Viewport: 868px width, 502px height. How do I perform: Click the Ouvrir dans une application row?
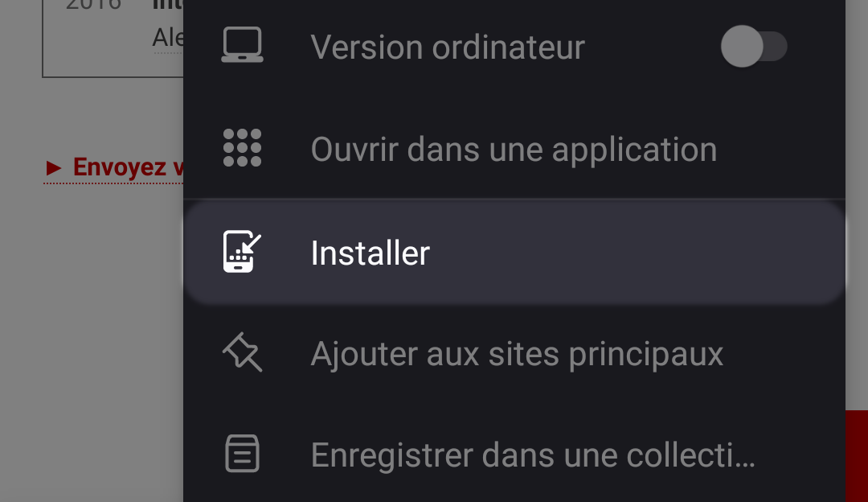coord(514,148)
